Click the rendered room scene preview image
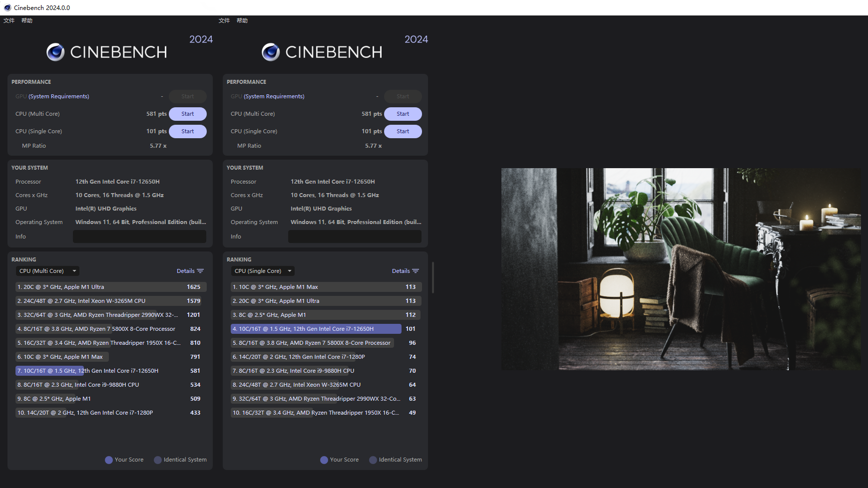Screen dimensions: 868x488 click(681, 269)
